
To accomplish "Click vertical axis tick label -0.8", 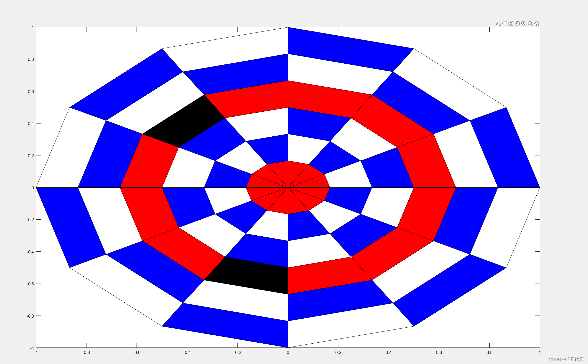I will click(x=30, y=316).
